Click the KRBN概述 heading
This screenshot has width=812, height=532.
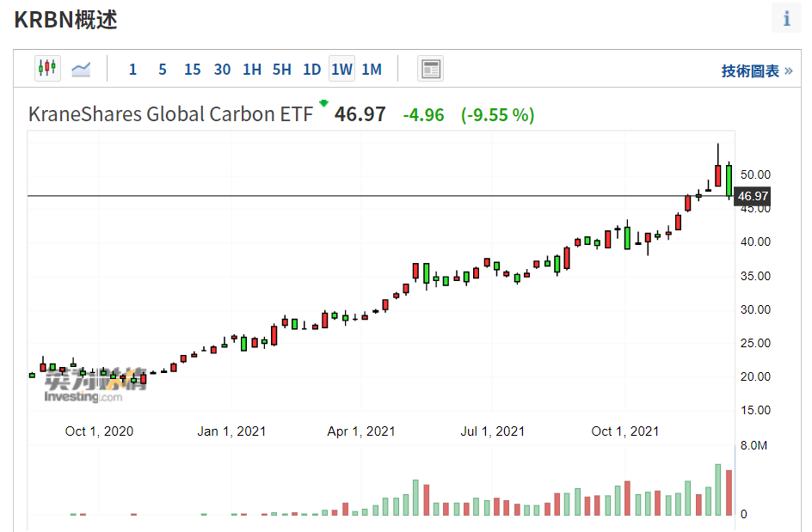tap(65, 20)
